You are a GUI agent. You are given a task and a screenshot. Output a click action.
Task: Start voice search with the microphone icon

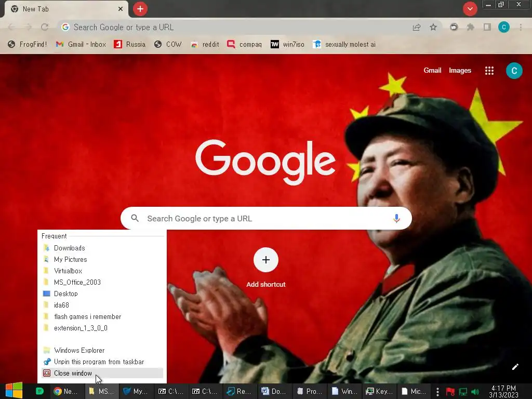[x=396, y=218]
